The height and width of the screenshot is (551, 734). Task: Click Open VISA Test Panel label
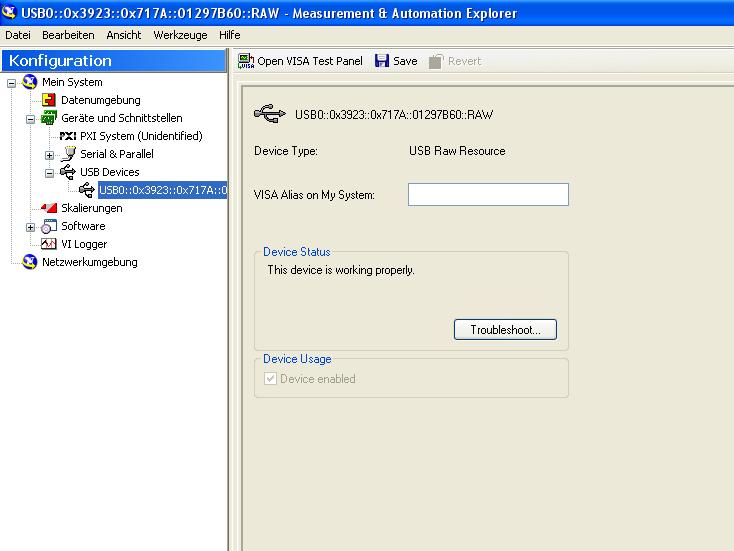point(310,61)
